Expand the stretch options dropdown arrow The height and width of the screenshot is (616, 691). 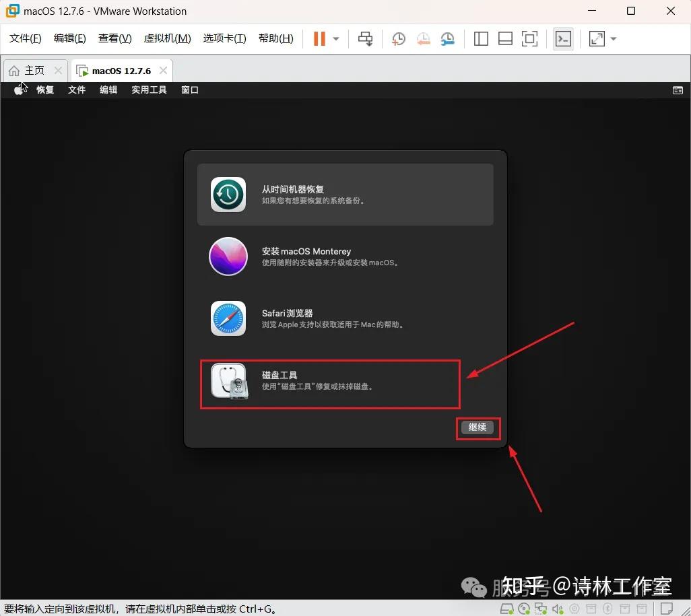(x=613, y=39)
